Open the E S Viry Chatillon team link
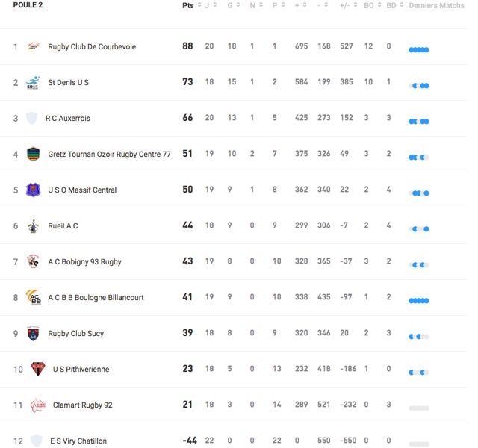This screenshot has height=448, width=478. 78,441
